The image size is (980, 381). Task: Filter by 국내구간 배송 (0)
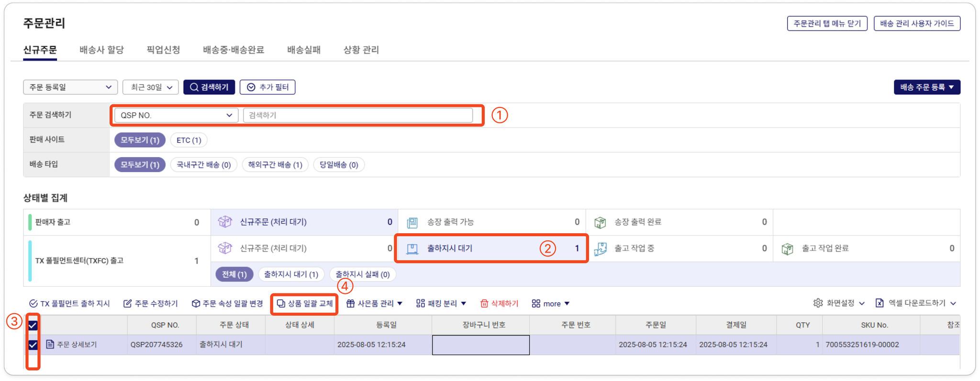pyautogui.click(x=203, y=165)
